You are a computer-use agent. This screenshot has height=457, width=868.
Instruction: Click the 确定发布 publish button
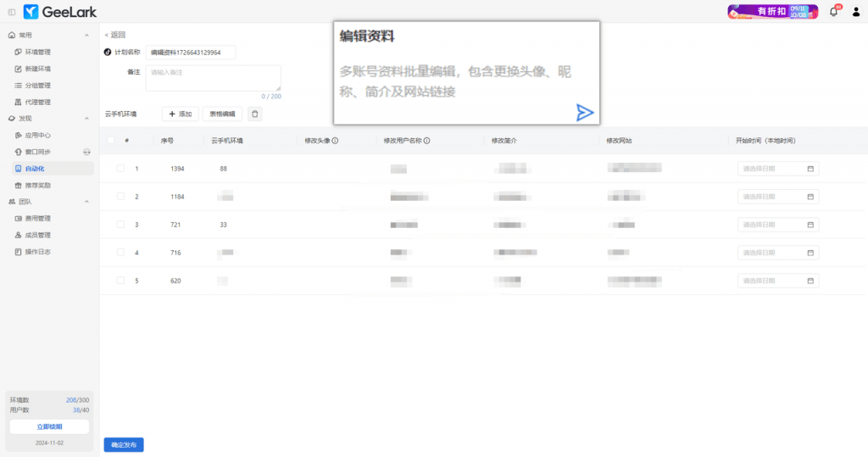coord(124,444)
